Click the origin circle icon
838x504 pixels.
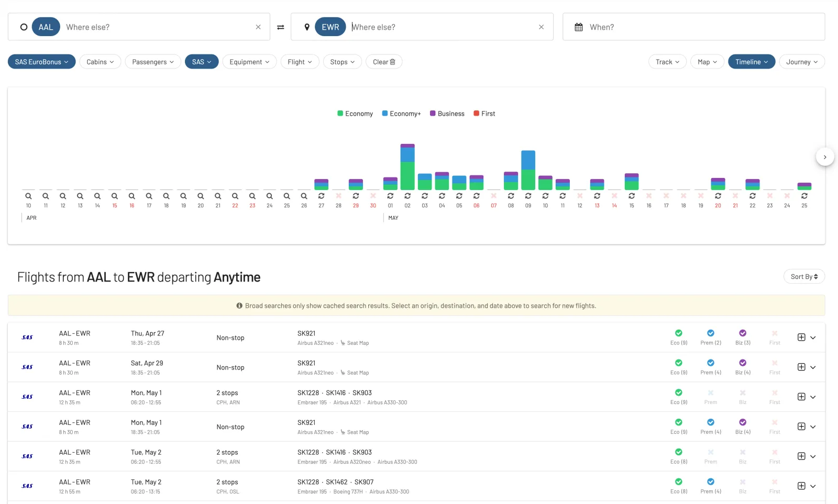[x=24, y=27]
